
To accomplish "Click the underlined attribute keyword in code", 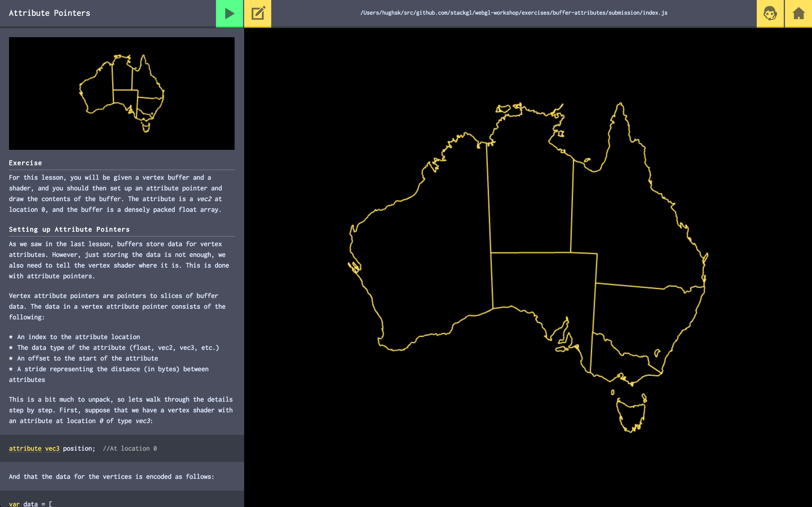I will tap(25, 448).
